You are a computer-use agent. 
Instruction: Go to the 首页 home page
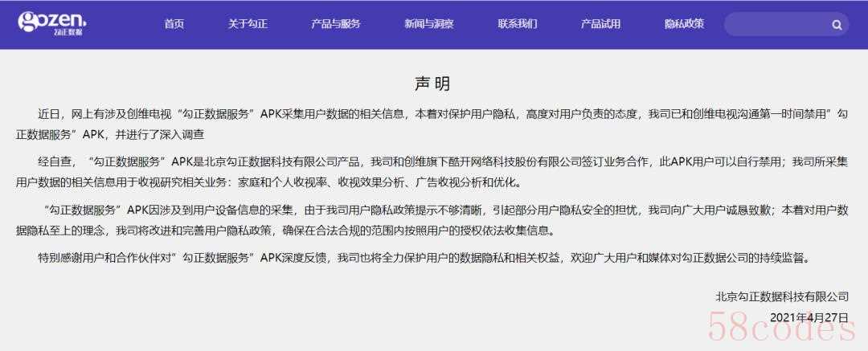174,24
